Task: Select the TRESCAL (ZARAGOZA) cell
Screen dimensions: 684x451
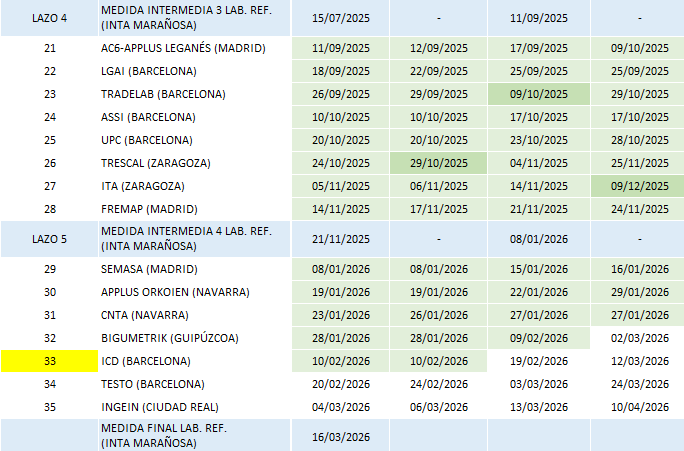Action: coord(162,163)
